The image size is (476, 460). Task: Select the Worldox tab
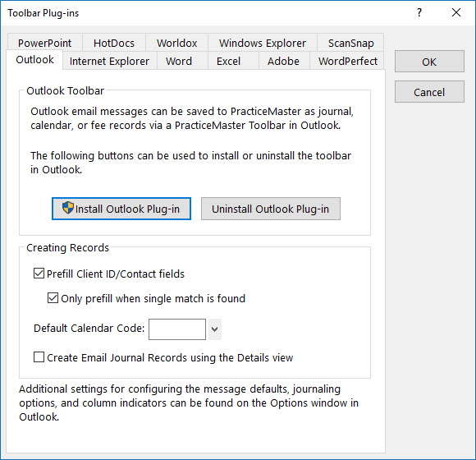tap(177, 44)
